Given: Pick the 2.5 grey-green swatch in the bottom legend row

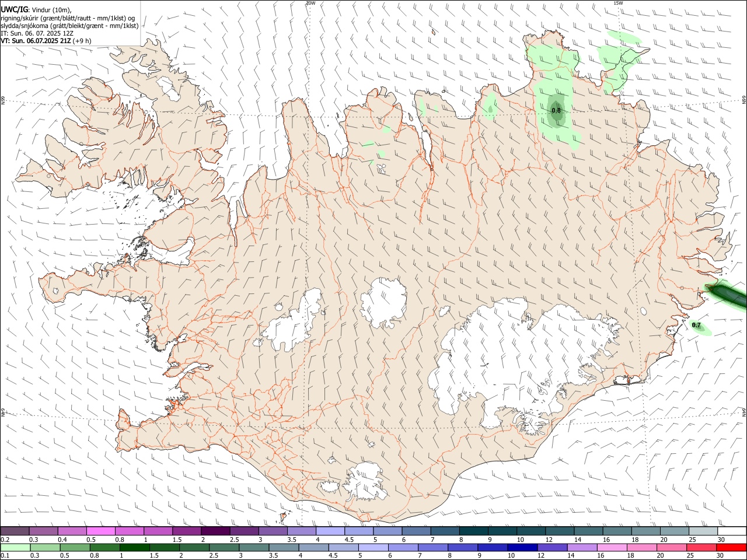Looking at the screenshot, I should [224, 547].
